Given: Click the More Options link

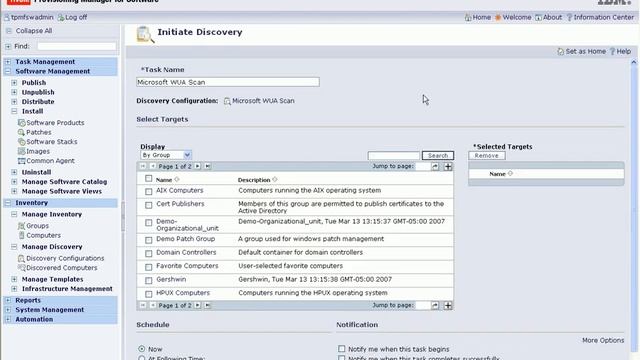Looking at the screenshot, I should pos(603,340).
